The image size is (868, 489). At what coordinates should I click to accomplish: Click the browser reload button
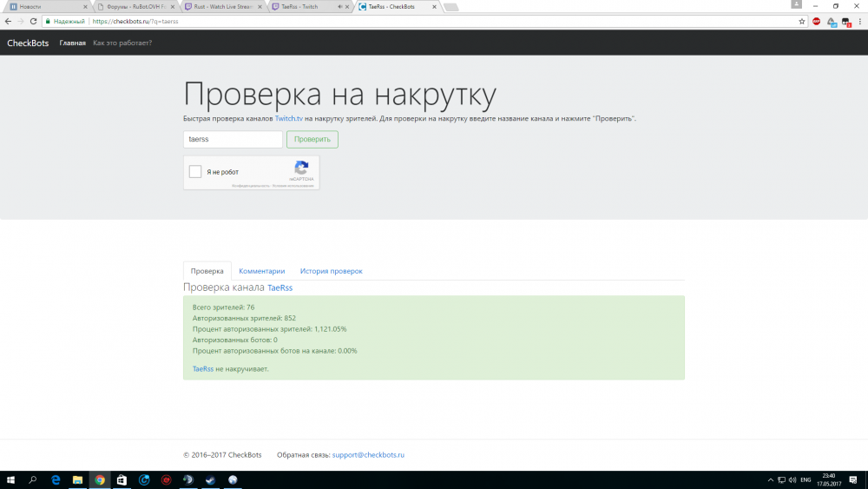coord(32,21)
